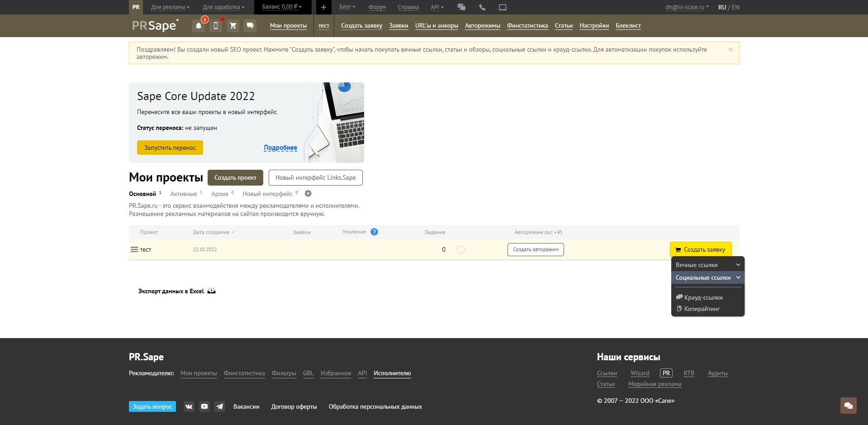Open Медийная реклама link in footer

tap(655, 384)
